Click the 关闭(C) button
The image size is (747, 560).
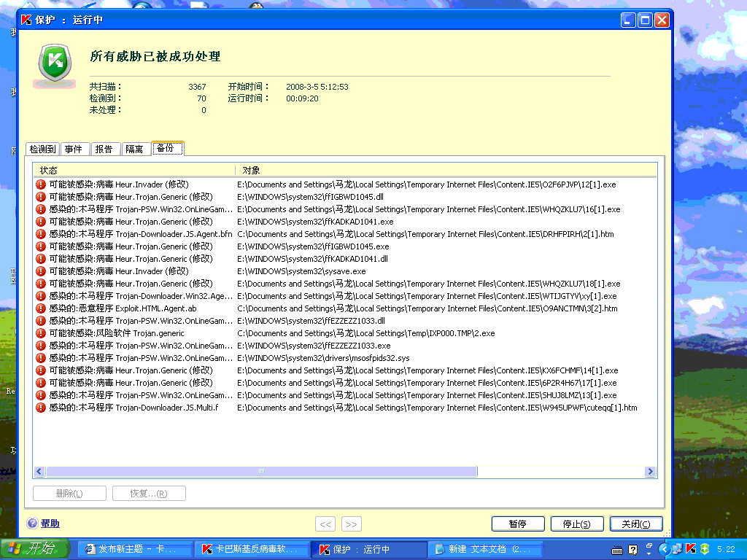(x=636, y=524)
